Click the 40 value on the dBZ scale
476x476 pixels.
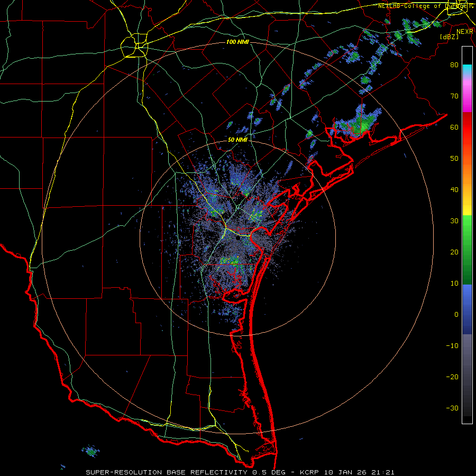tap(454, 190)
